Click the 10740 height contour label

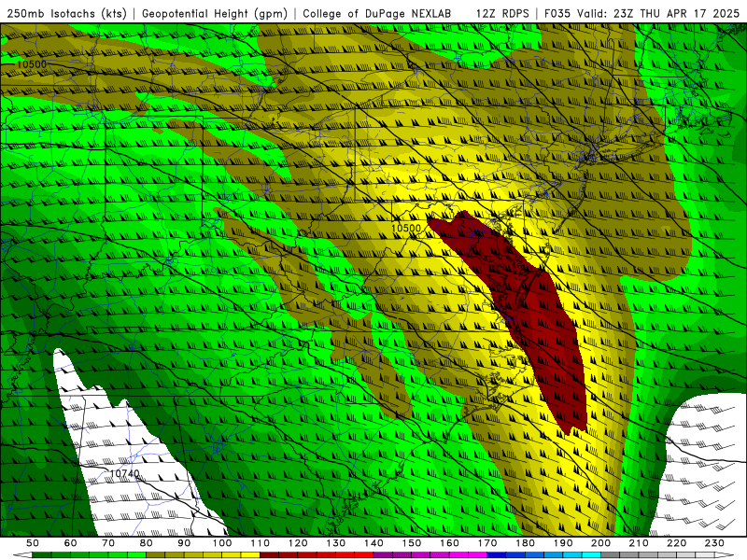pyautogui.click(x=125, y=474)
